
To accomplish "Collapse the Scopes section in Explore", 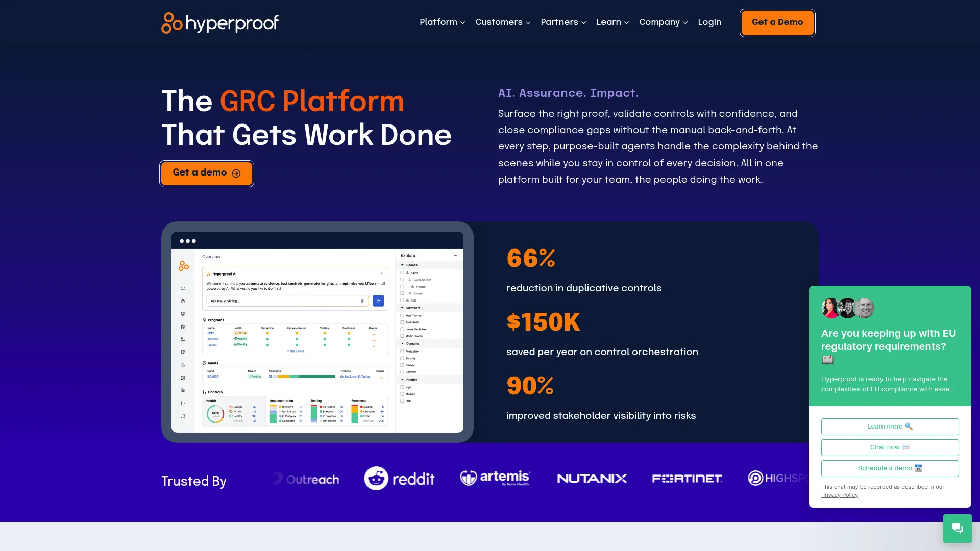I will [402, 265].
